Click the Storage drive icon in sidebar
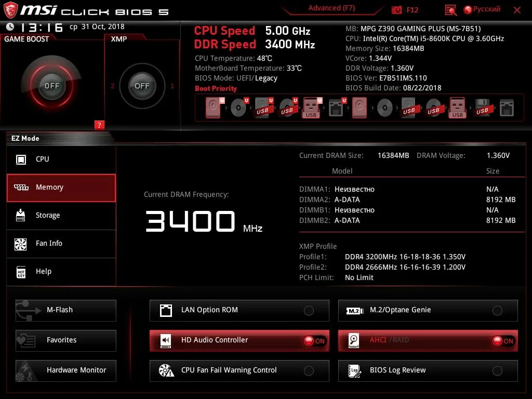This screenshot has width=532, height=399. click(x=21, y=215)
